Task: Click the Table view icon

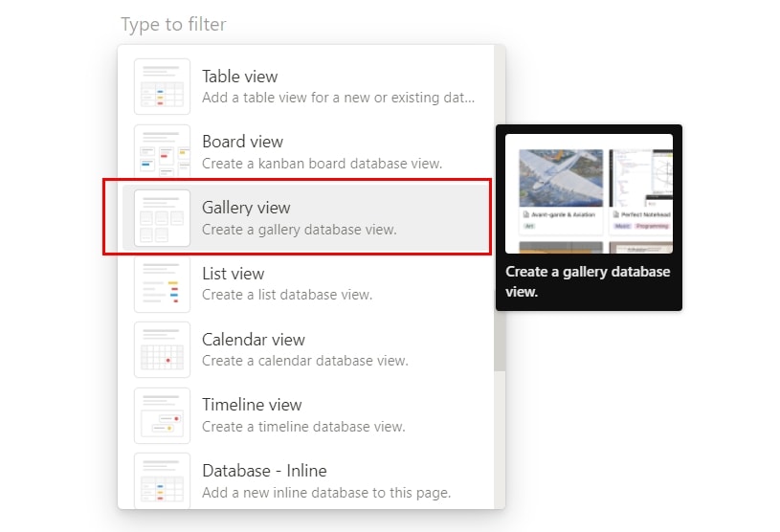Action: pos(162,86)
